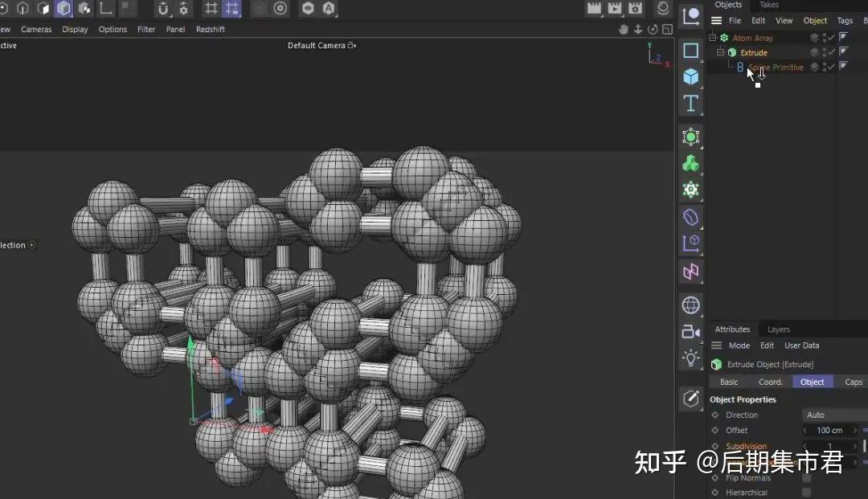This screenshot has width=868, height=499.
Task: Click the Atom Array gear icon
Action: [x=725, y=37]
